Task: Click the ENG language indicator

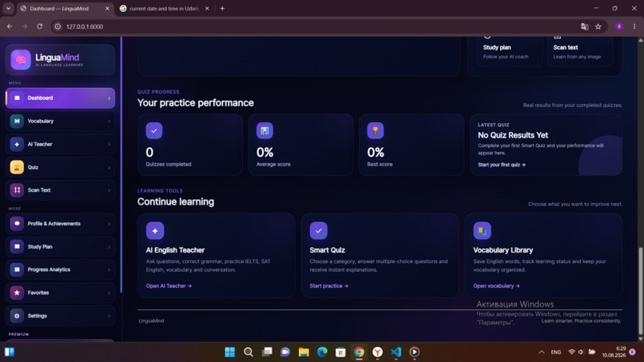Action: (x=555, y=352)
